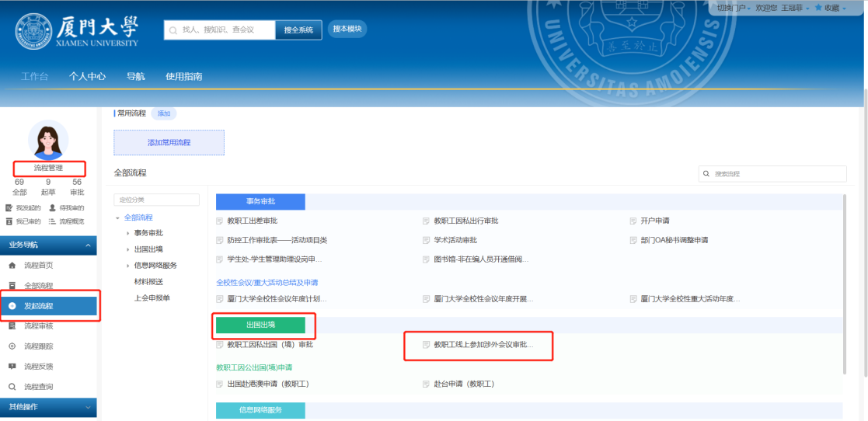Open the 使用指南 menu item
Screen dimensions: 868x421
tap(183, 76)
